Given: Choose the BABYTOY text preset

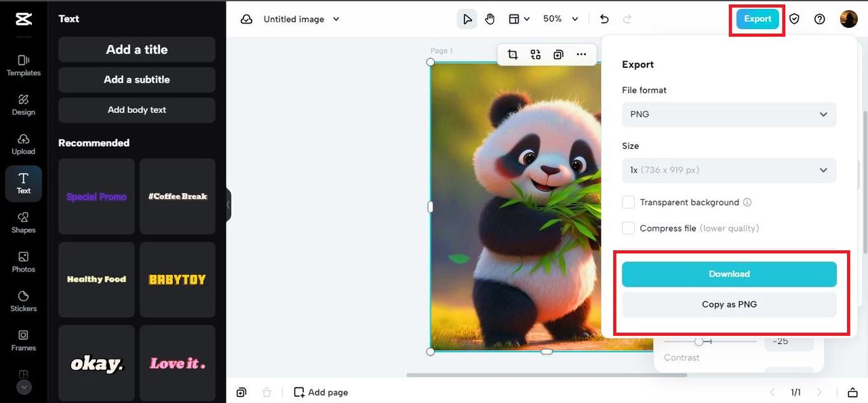Looking at the screenshot, I should coord(178,279).
